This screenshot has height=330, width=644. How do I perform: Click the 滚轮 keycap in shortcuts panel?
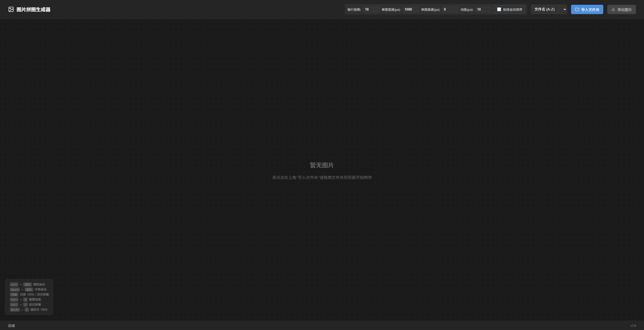point(27,285)
